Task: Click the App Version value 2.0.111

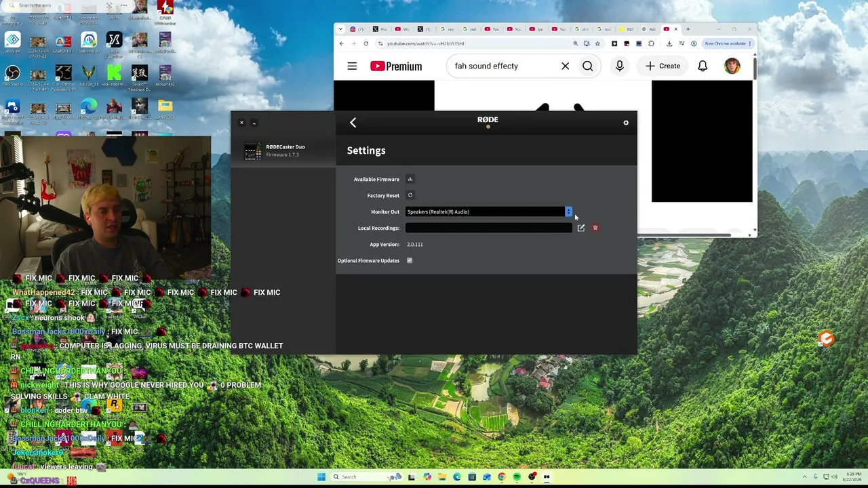Action: point(415,244)
